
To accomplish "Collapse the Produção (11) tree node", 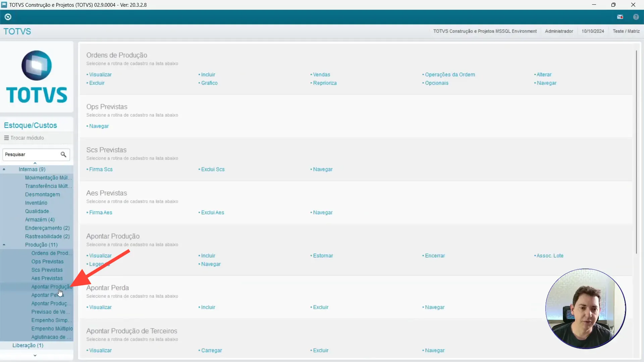I will point(4,245).
